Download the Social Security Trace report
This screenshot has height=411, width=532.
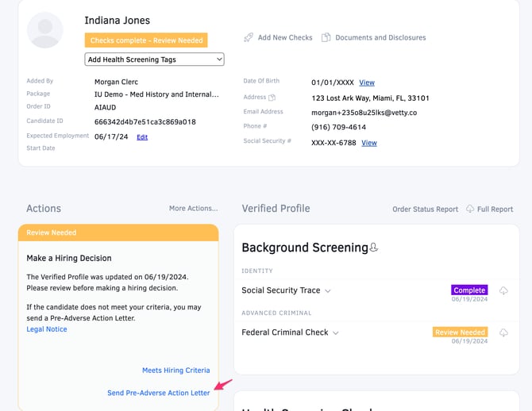pos(503,291)
